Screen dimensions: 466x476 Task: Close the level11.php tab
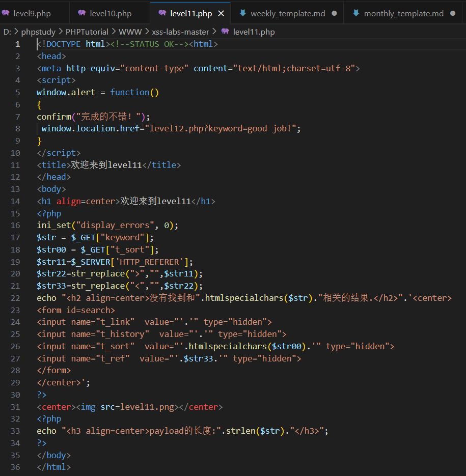point(221,14)
